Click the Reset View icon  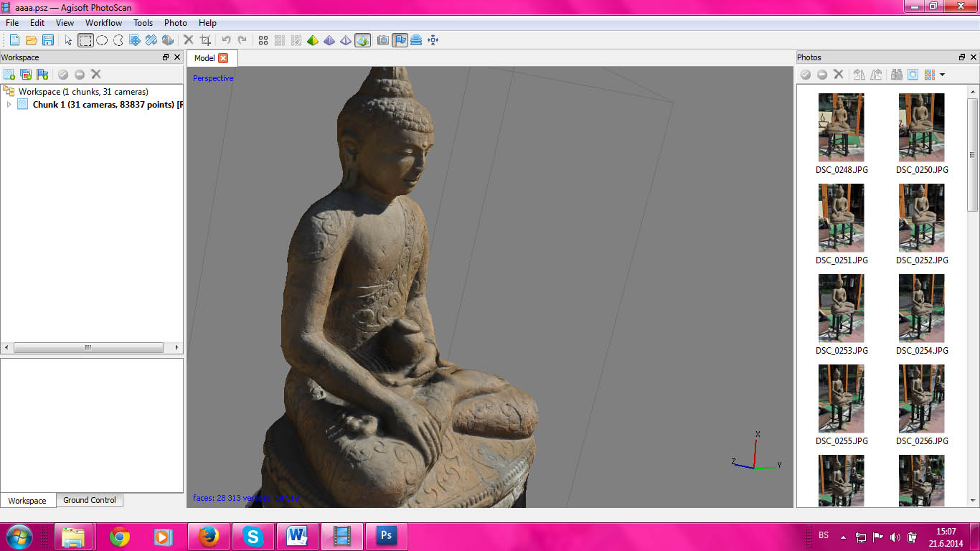[433, 40]
